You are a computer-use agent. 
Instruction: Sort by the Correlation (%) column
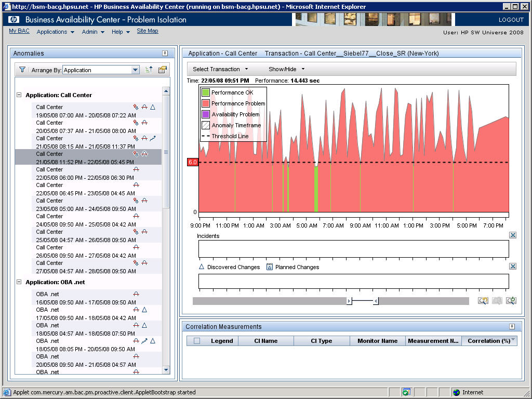489,341
